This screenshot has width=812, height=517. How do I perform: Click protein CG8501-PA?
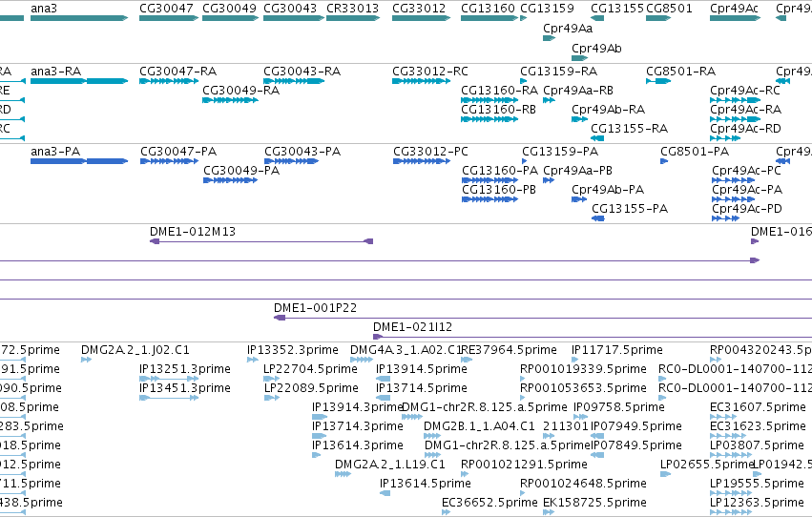(664, 161)
